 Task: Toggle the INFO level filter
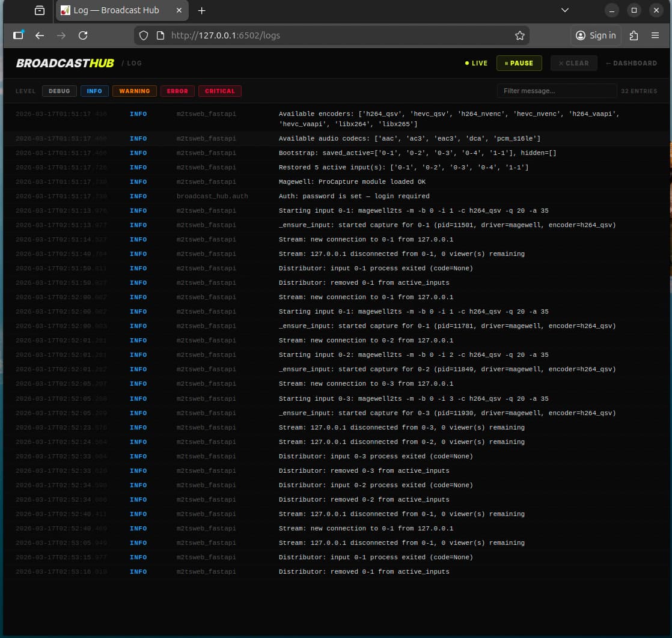[94, 91]
